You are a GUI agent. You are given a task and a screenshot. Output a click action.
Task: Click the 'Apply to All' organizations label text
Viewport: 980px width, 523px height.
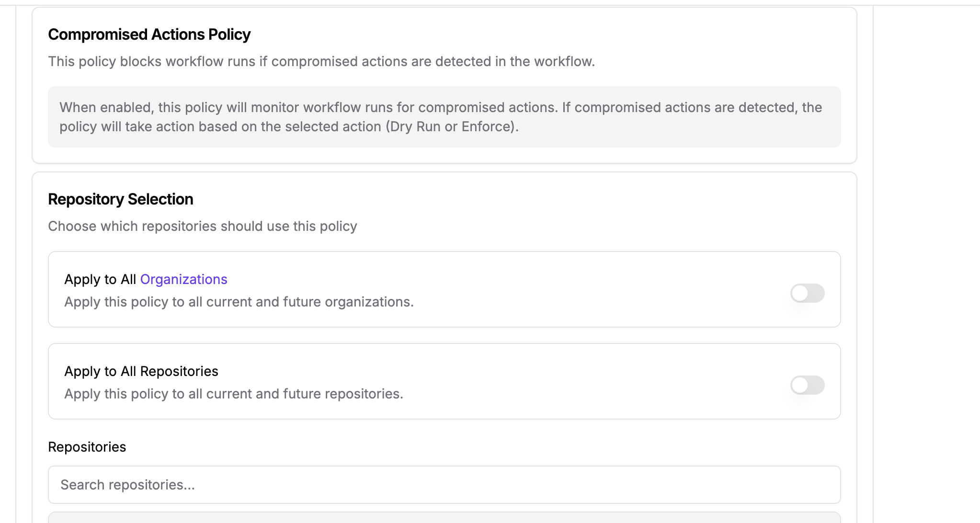(100, 279)
